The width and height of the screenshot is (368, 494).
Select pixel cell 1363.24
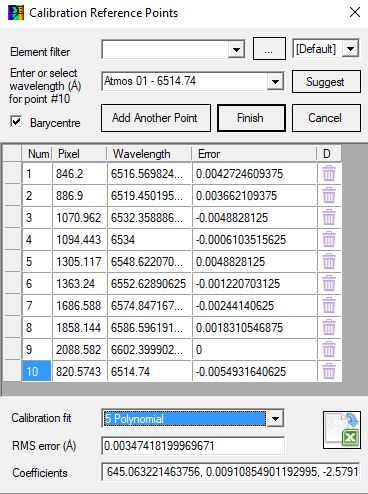(79, 284)
